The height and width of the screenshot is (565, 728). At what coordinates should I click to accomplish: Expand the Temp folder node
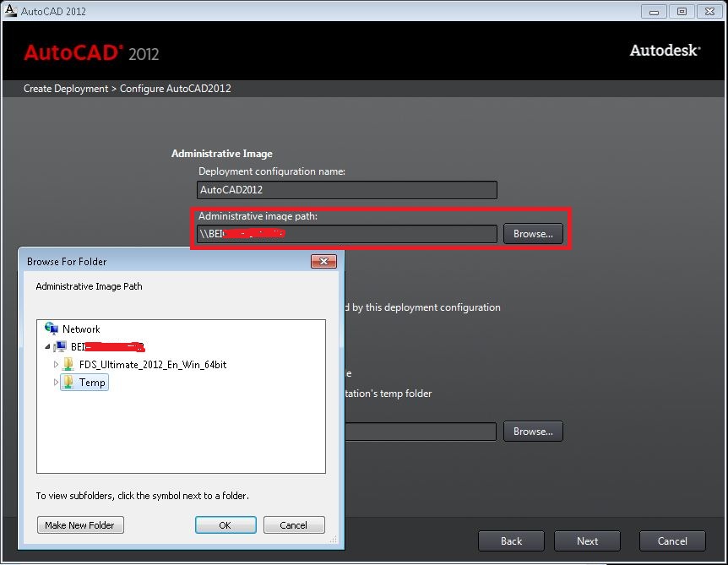coord(56,382)
